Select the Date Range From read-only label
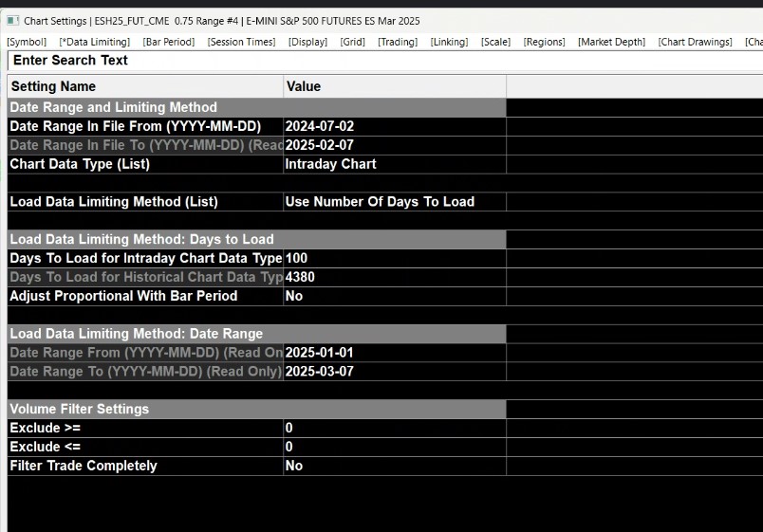763x532 pixels. pos(145,353)
